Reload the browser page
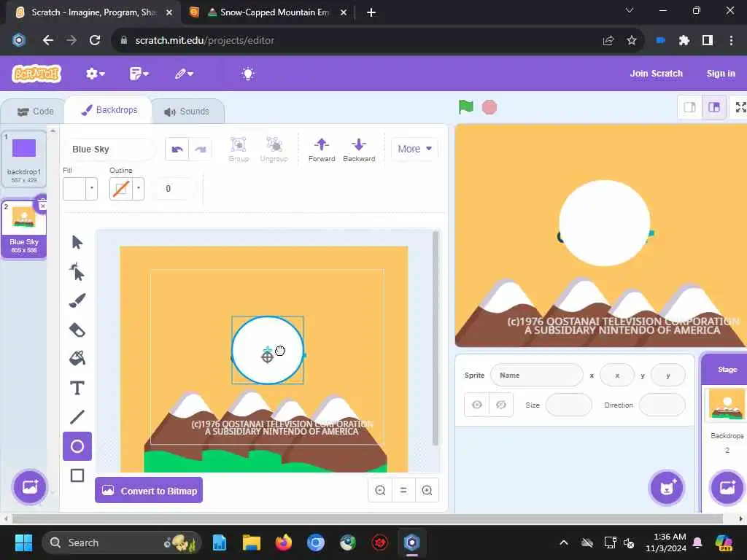747x560 pixels. [95, 41]
